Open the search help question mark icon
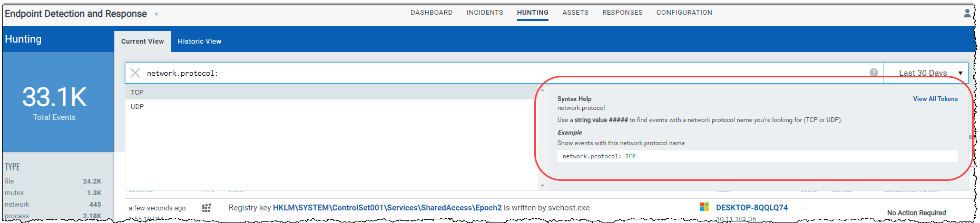The height and width of the screenshot is (223, 980). click(874, 73)
